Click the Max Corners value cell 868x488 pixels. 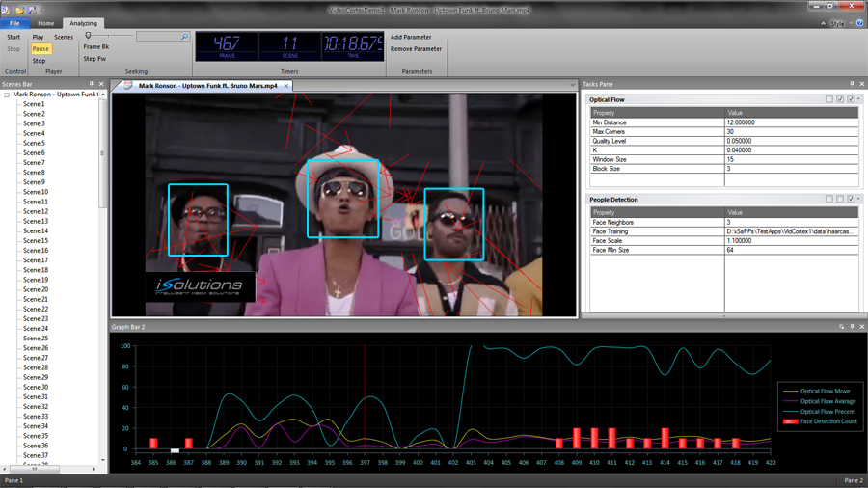click(x=791, y=132)
